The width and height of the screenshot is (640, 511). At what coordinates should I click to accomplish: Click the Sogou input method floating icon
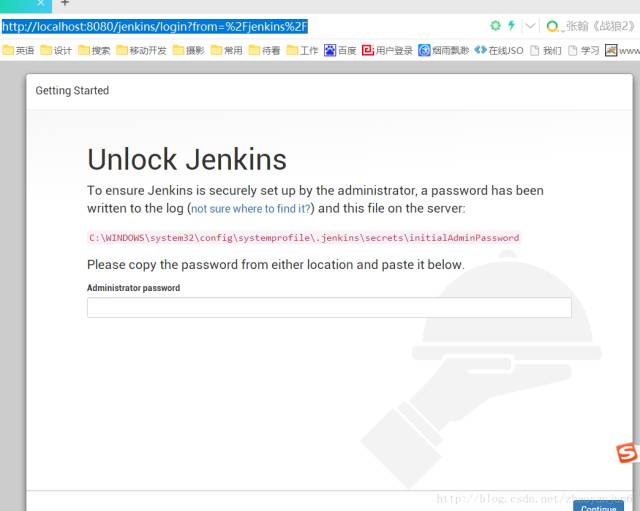coord(627,453)
